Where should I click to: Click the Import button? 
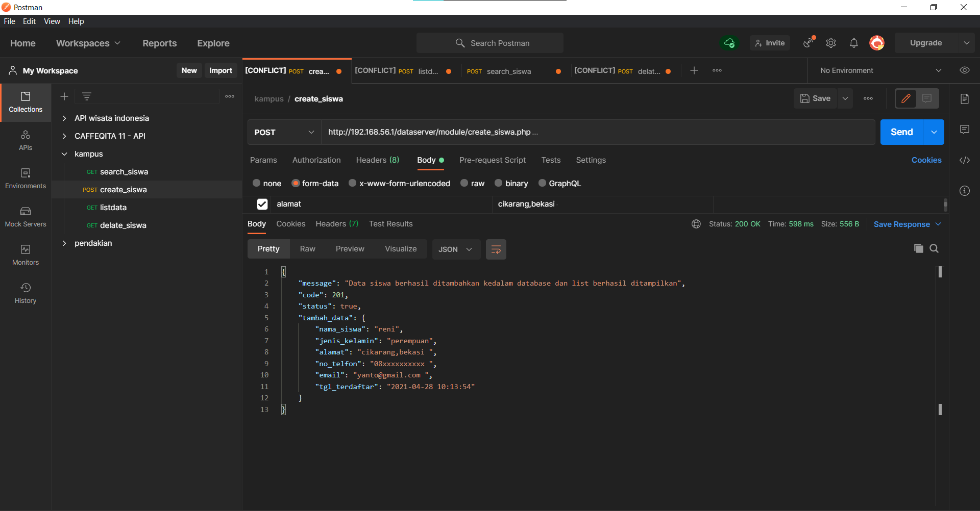tap(220, 70)
